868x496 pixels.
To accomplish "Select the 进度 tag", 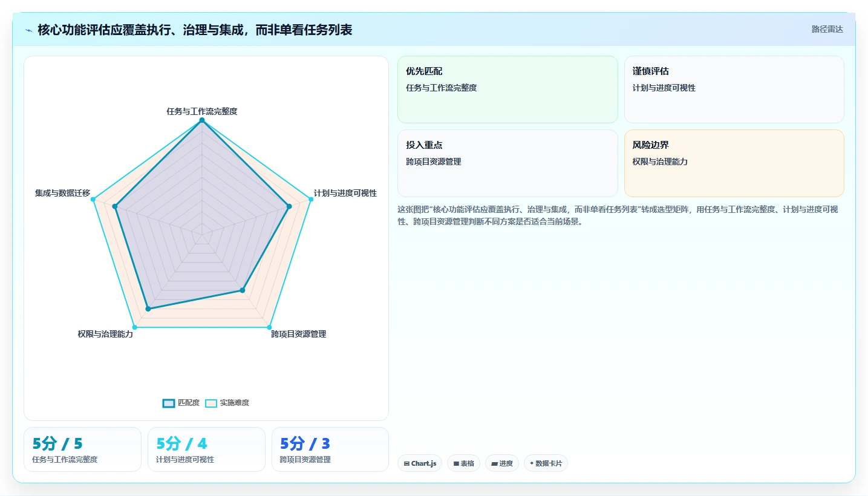I will click(502, 463).
